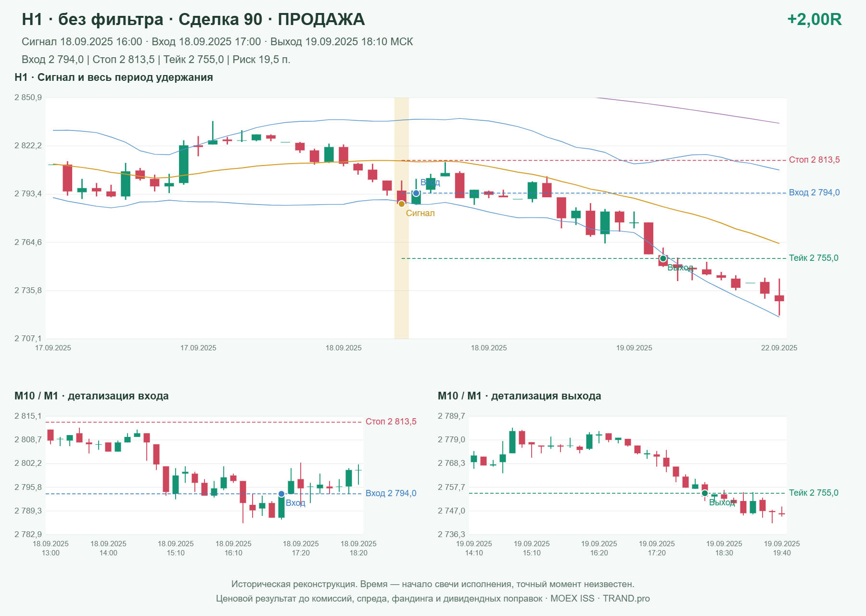Click the 'MOEX ISS · TRAND.pro' footer text
The width and height of the screenshot is (866, 616).
[x=600, y=599]
